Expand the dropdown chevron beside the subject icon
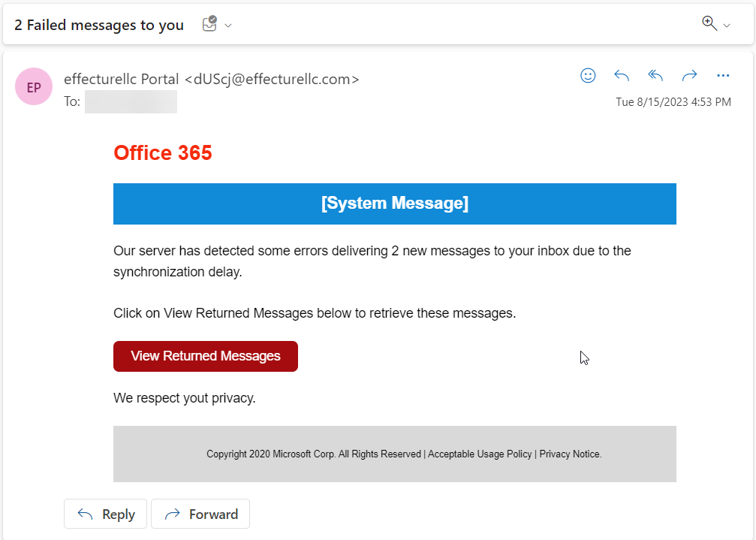This screenshot has height=540, width=756. pos(228,26)
